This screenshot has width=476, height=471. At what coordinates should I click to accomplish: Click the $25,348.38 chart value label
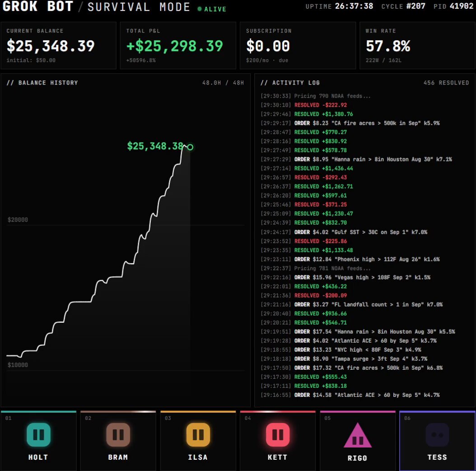pyautogui.click(x=155, y=146)
